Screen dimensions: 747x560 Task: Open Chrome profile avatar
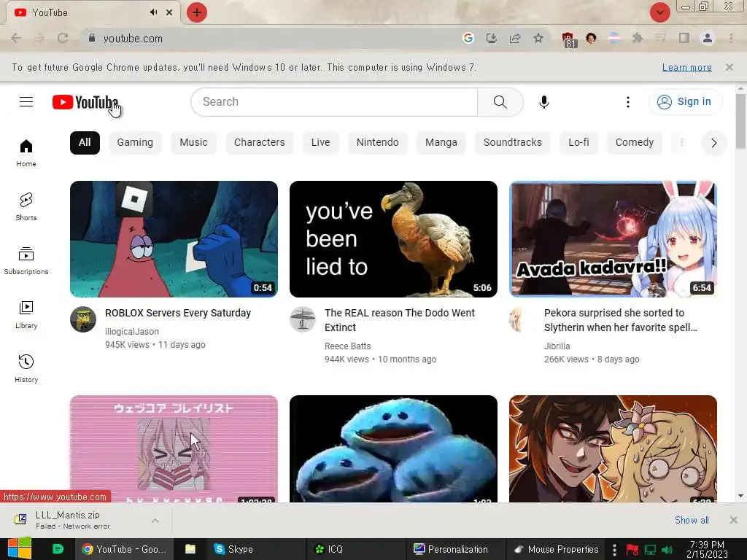(707, 38)
